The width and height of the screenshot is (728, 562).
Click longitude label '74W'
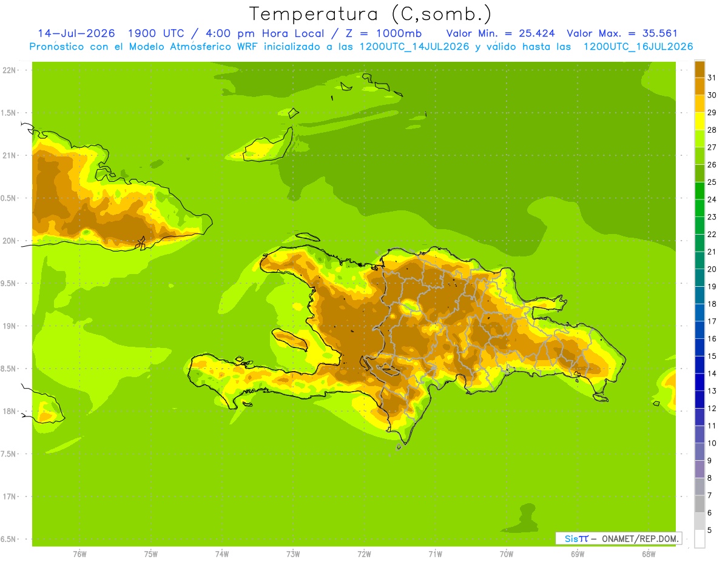click(222, 554)
